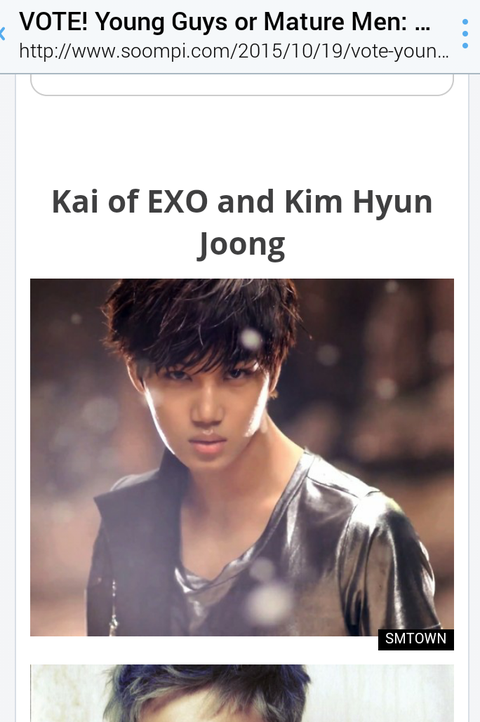This screenshot has height=722, width=480.
Task: Click the word 'Joong' in the heading
Action: [242, 245]
